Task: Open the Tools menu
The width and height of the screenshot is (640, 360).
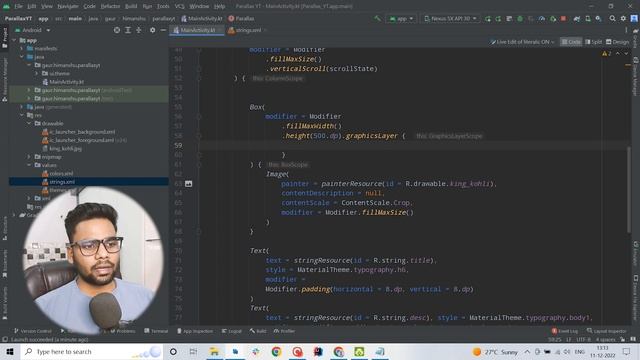Action: click(163, 6)
